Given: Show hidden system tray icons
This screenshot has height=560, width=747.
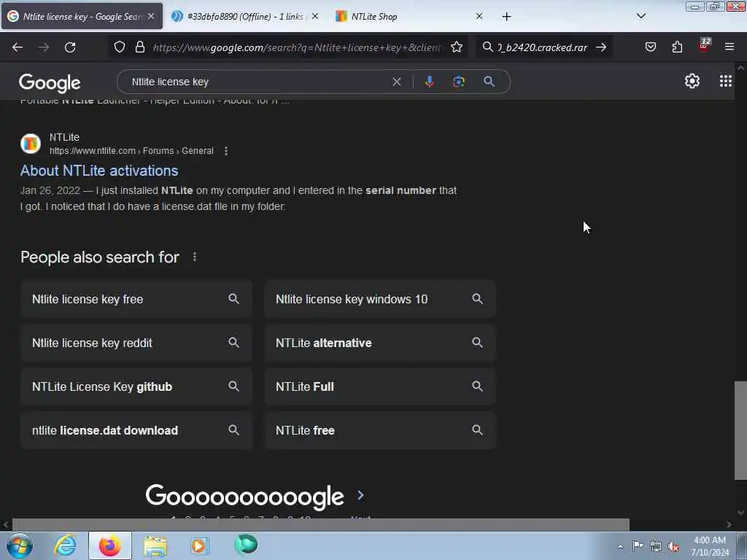Looking at the screenshot, I should click(x=620, y=547).
